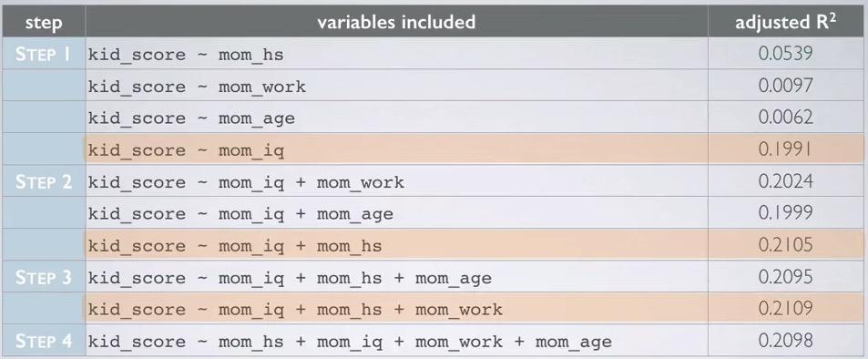
Task: Select highlighted 'mom_iq + mom_hs' row
Action: [474, 245]
